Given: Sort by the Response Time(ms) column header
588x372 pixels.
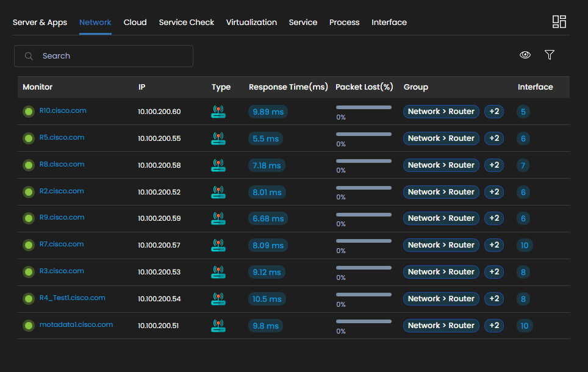Looking at the screenshot, I should (288, 87).
